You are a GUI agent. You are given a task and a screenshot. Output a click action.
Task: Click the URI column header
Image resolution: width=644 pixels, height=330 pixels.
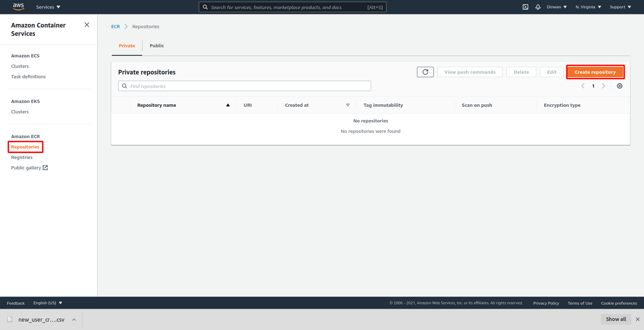[x=247, y=105]
